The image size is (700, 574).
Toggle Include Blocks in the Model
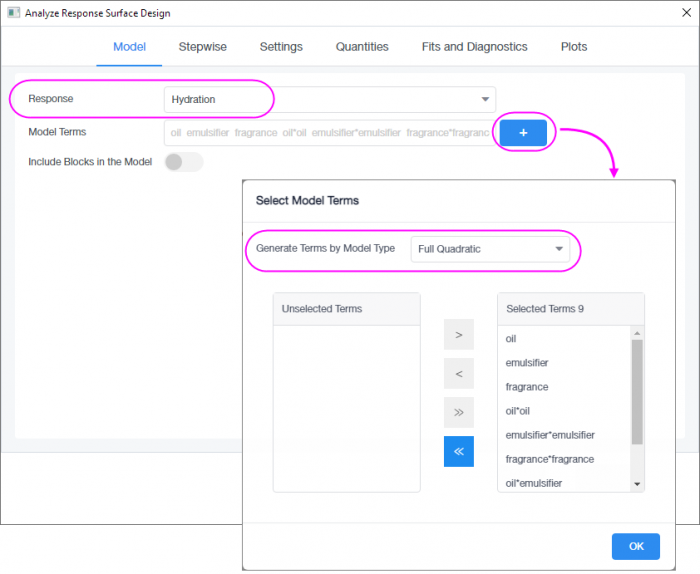183,162
